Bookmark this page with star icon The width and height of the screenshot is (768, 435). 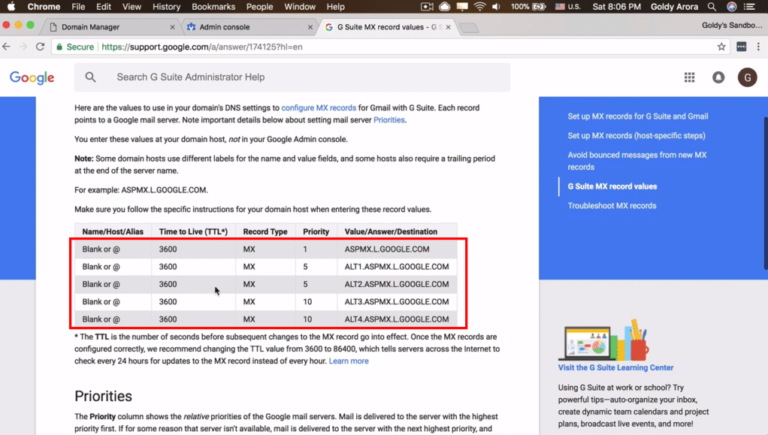pos(721,47)
